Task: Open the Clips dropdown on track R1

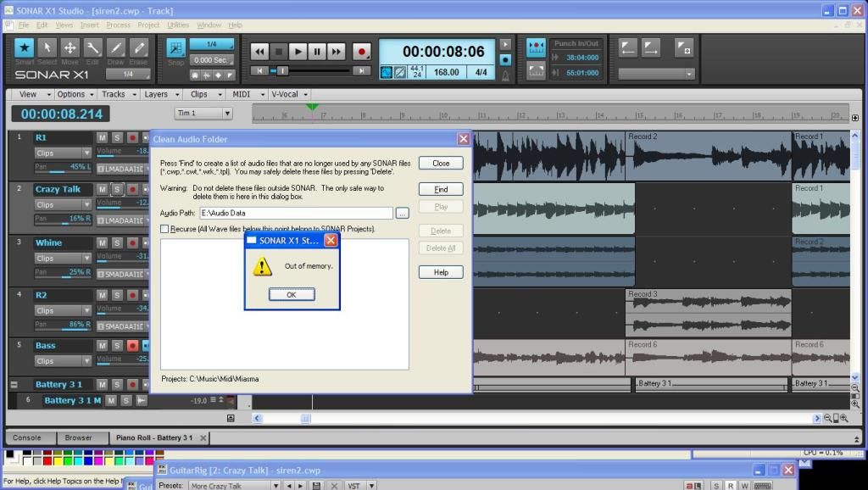Action: pyautogui.click(x=63, y=153)
